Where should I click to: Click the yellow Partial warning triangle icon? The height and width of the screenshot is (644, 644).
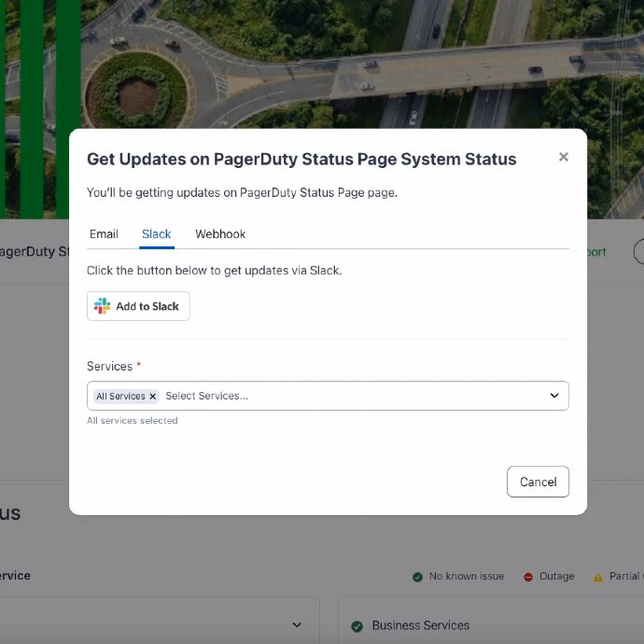(598, 577)
